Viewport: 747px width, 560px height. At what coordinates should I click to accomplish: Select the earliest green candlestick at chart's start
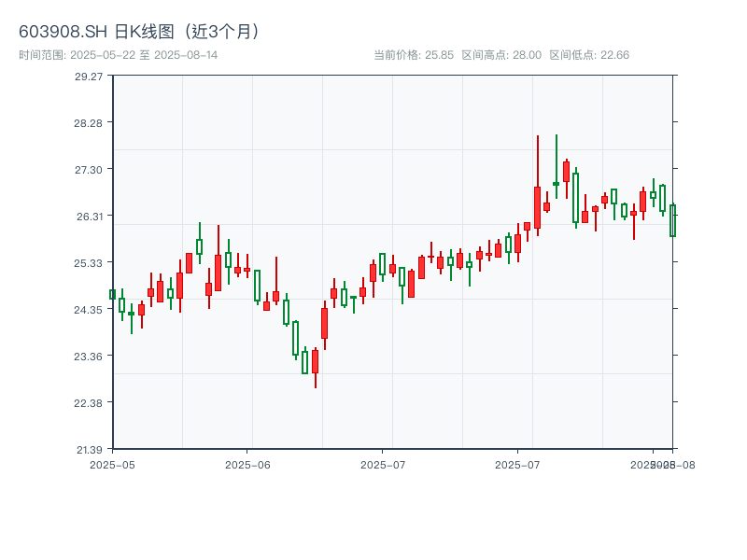112,294
